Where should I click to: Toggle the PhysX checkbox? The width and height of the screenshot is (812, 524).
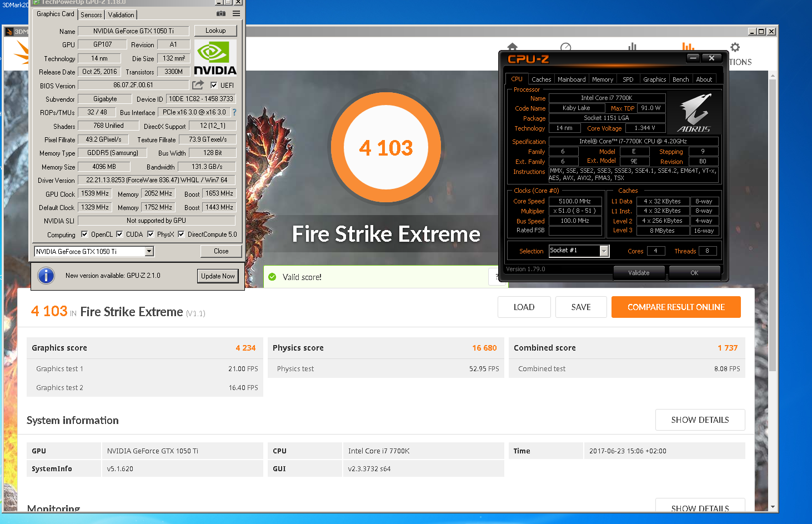[151, 234]
